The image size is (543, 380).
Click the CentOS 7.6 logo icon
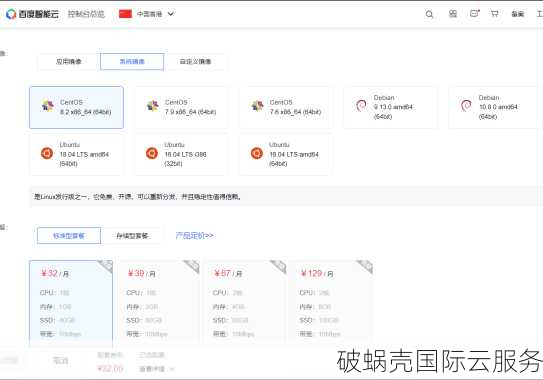(x=257, y=106)
